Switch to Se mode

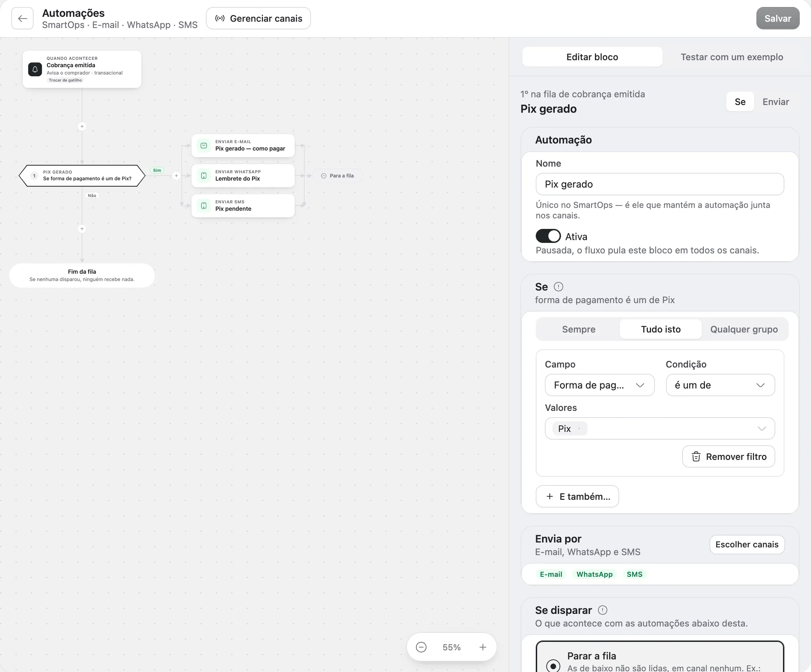coord(740,101)
